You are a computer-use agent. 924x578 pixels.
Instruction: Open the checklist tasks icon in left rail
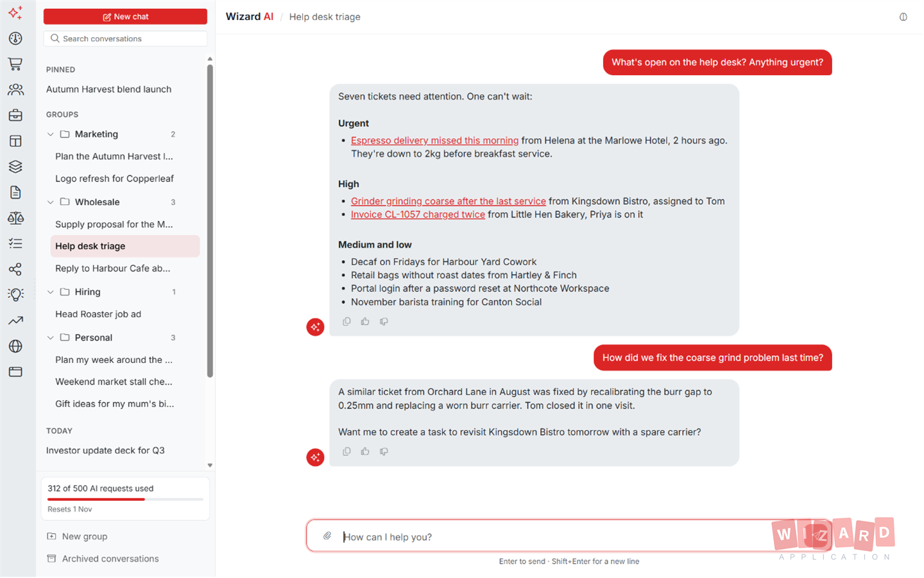click(15, 243)
